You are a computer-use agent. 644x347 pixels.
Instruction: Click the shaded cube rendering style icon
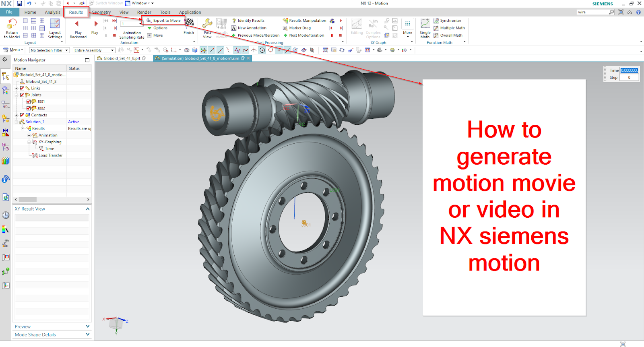click(x=195, y=50)
